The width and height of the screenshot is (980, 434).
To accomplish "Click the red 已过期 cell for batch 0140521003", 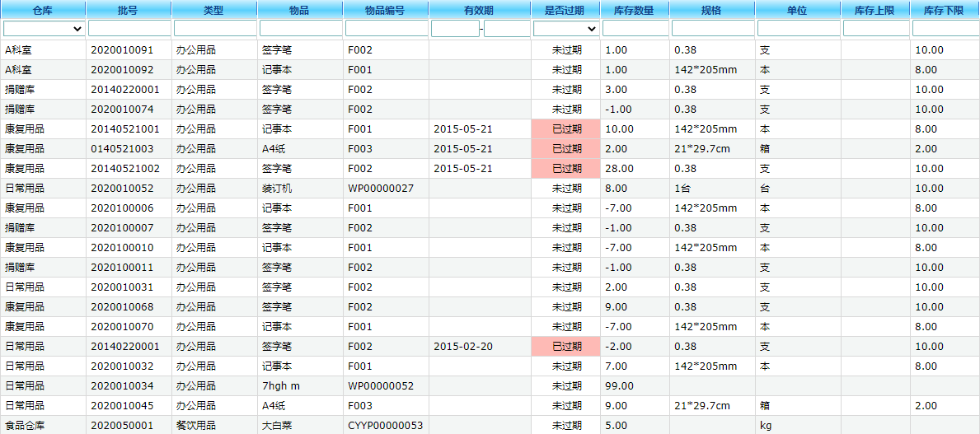I will pyautogui.click(x=566, y=149).
